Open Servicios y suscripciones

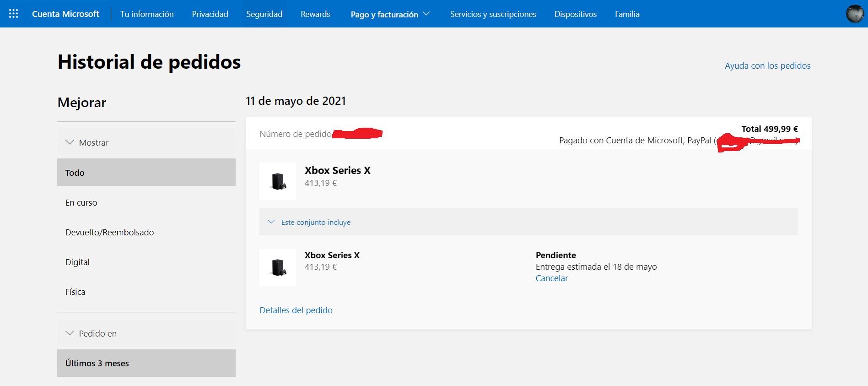493,14
